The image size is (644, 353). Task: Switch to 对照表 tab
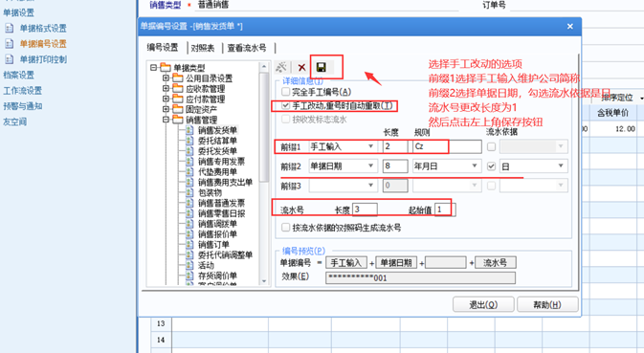pyautogui.click(x=203, y=48)
